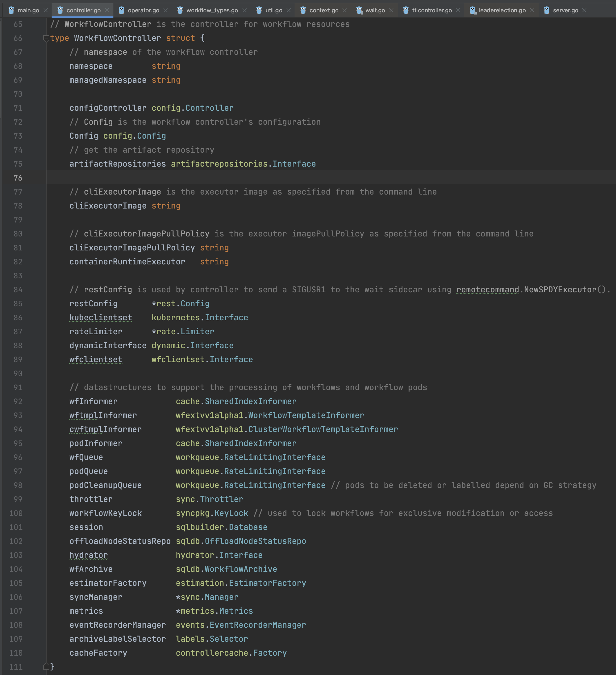The image size is (616, 675).
Task: Click the ClusterWorkflowTemplateInformer type name
Action: (323, 429)
